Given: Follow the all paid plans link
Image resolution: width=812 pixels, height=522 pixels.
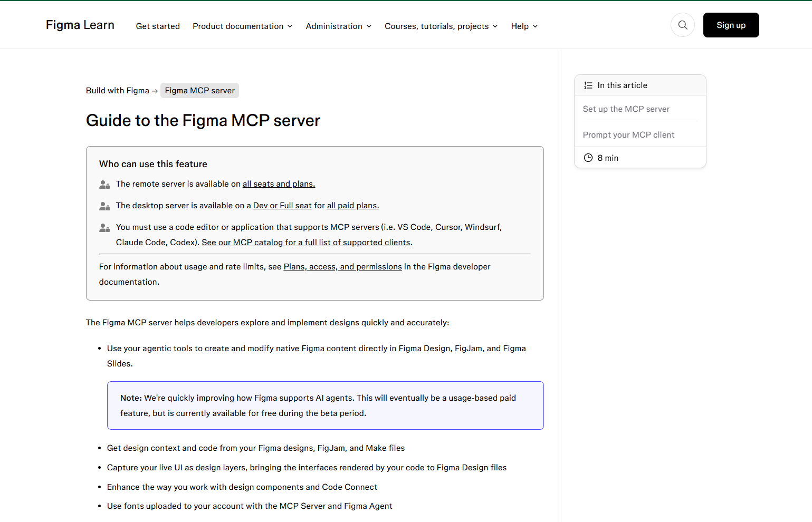Looking at the screenshot, I should (x=353, y=206).
